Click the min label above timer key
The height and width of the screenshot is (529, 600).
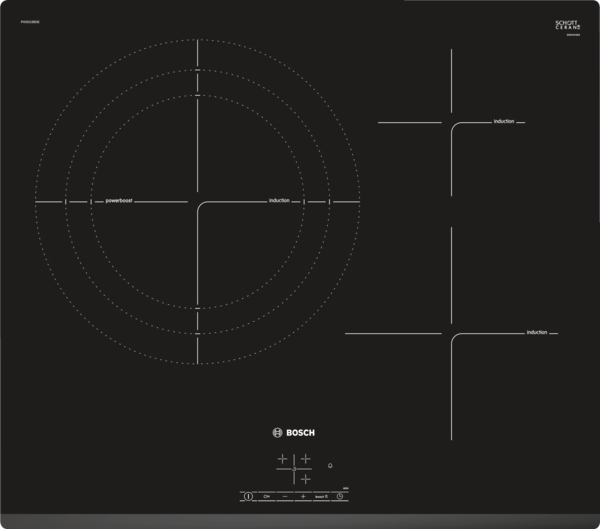(x=345, y=488)
